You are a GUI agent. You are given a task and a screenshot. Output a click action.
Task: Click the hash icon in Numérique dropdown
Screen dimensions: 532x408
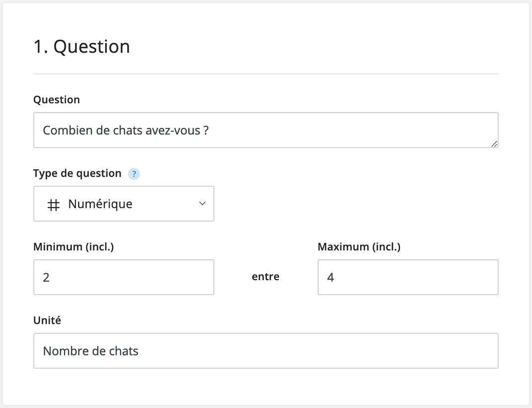coord(54,205)
